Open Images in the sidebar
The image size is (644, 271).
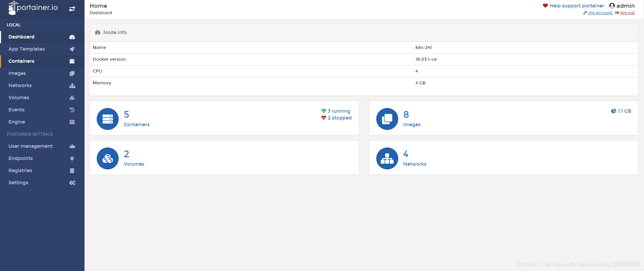[42, 73]
